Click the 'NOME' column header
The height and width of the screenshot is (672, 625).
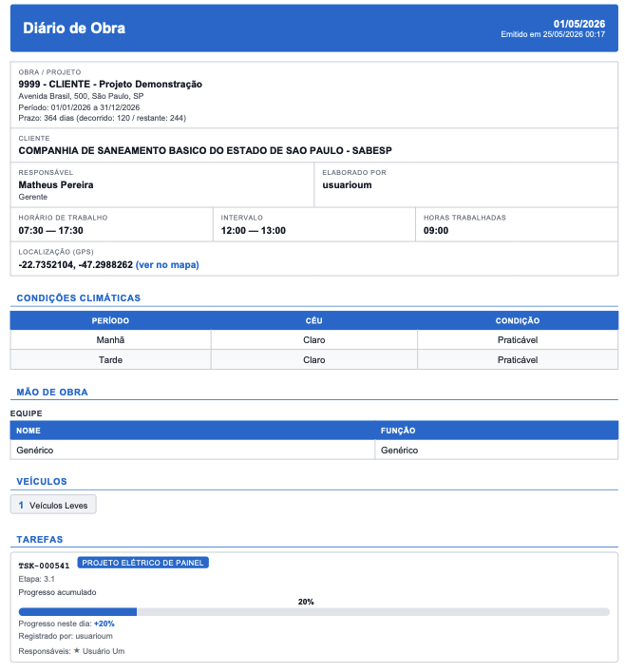coord(192,431)
